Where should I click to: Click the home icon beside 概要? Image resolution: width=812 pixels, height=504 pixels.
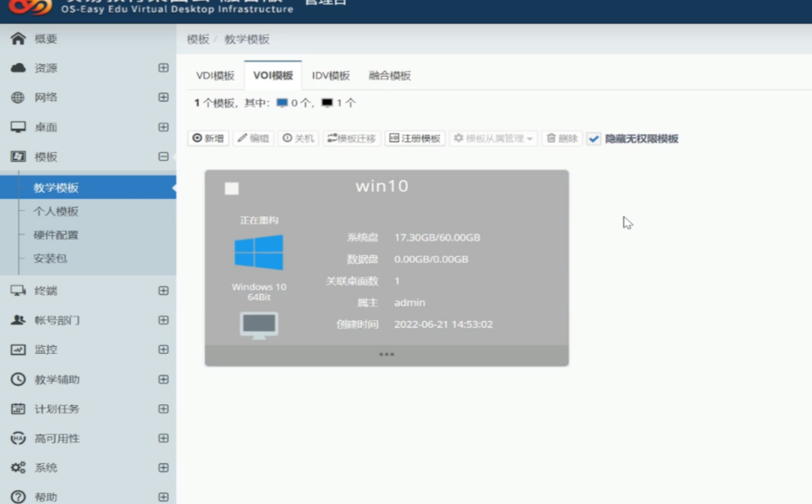click(x=18, y=39)
